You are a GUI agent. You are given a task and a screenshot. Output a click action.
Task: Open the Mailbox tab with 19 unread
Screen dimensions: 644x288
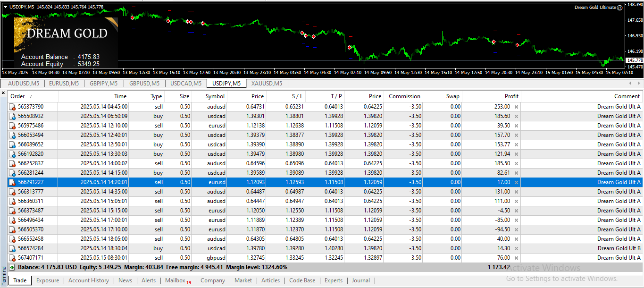click(178, 280)
